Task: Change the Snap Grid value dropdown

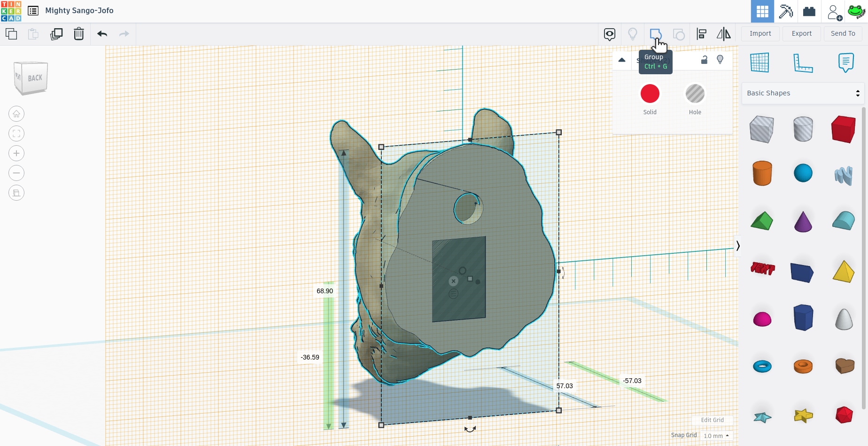Action: pyautogui.click(x=716, y=436)
